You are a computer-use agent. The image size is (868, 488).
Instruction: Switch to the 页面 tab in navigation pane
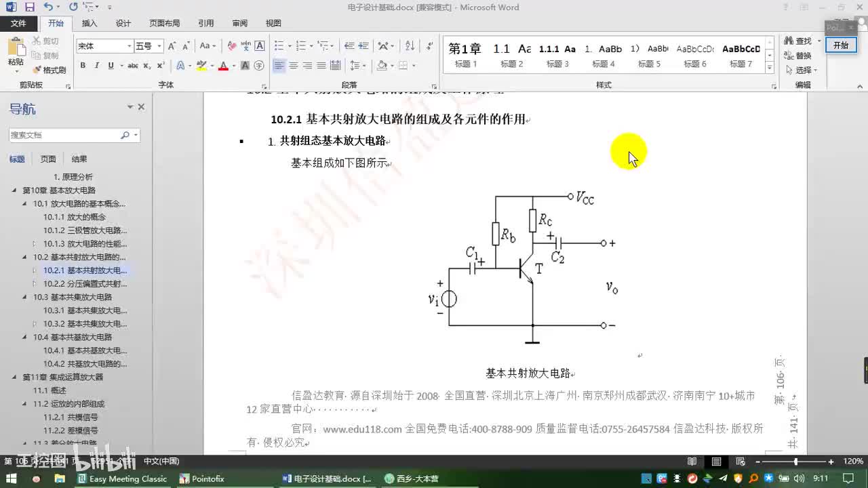tap(48, 159)
